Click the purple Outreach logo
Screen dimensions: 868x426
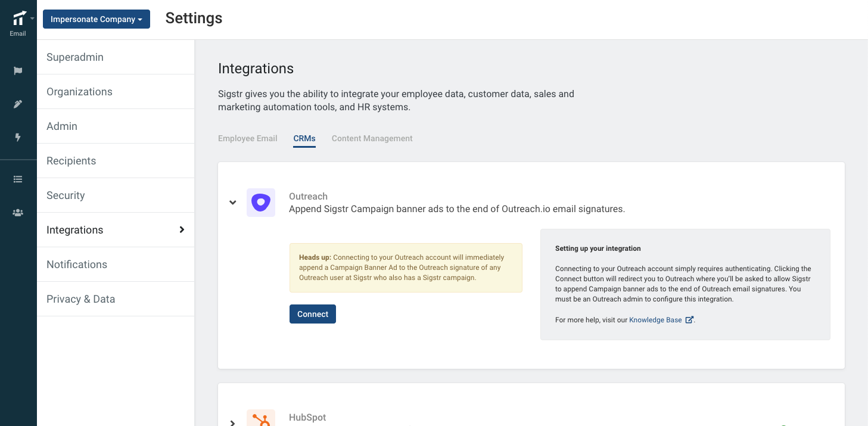coord(261,203)
